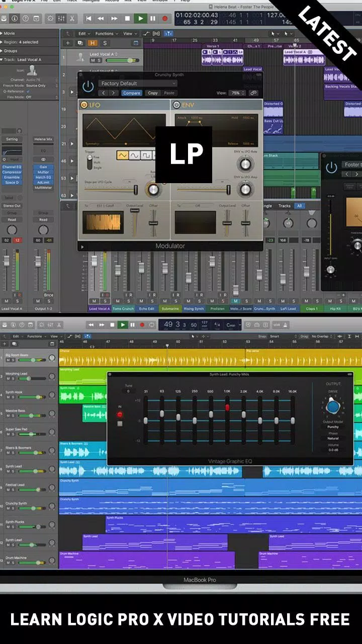Open the View menu in tracks area
Screen dimensions: 362x644
(x=129, y=33)
